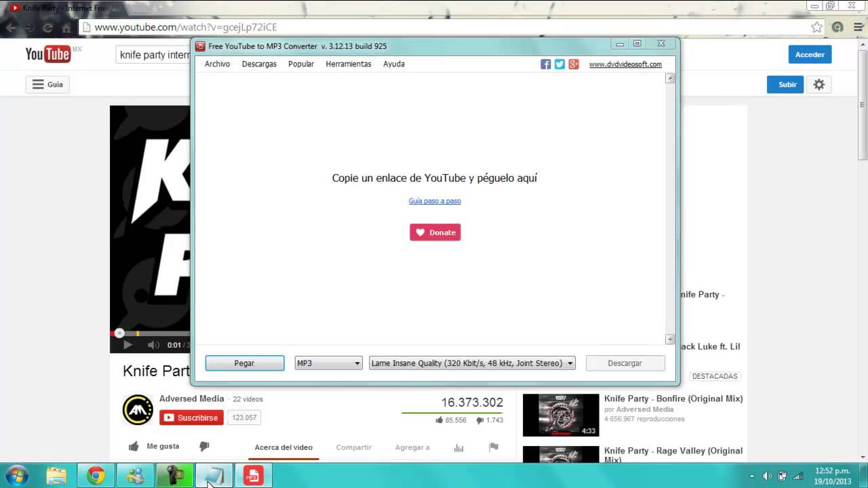Open the Windows Live Messenger taskbar icon
The image size is (868, 488).
[135, 476]
